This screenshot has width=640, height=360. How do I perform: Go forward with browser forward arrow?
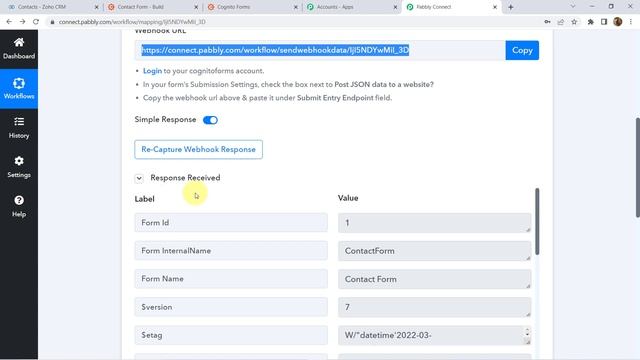tap(22, 22)
